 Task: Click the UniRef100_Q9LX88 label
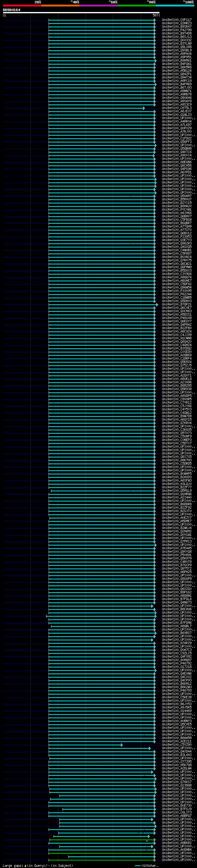[x=177, y=47]
